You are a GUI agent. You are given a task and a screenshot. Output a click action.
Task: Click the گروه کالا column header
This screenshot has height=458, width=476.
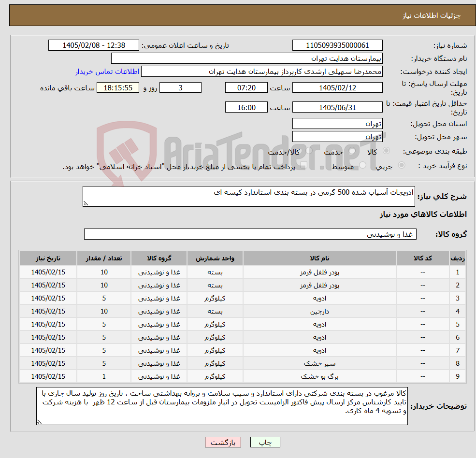(159, 258)
